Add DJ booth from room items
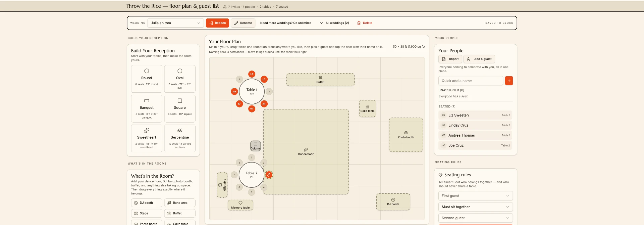 pos(147,203)
